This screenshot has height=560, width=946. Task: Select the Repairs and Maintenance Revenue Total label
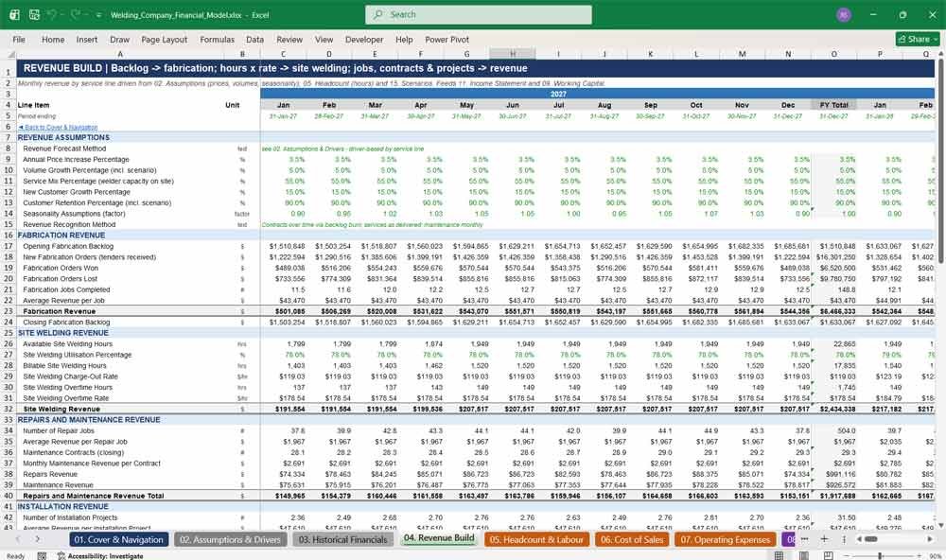pyautogui.click(x=93, y=496)
